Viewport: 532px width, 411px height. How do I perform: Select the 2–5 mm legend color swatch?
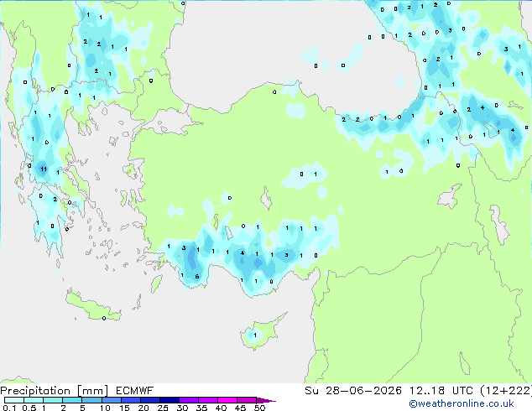tap(72, 400)
